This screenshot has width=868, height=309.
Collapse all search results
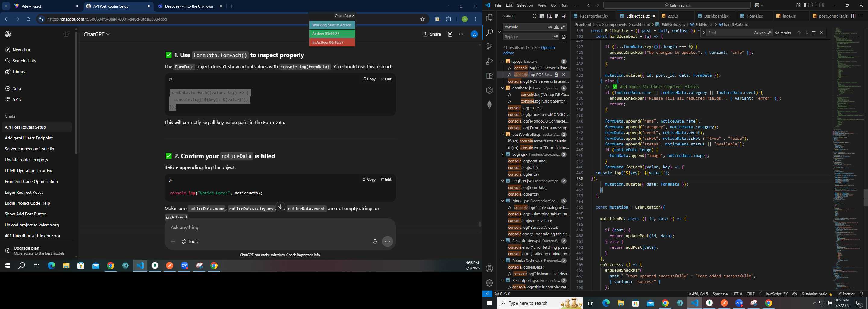[563, 16]
